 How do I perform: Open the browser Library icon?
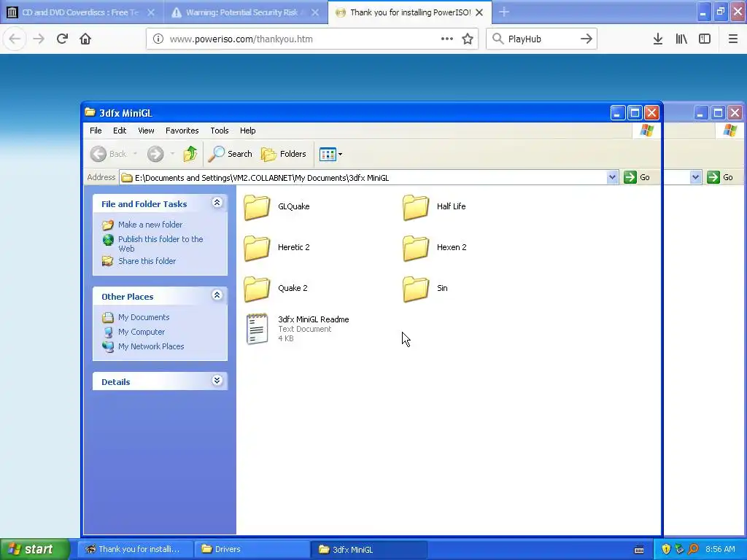(681, 39)
